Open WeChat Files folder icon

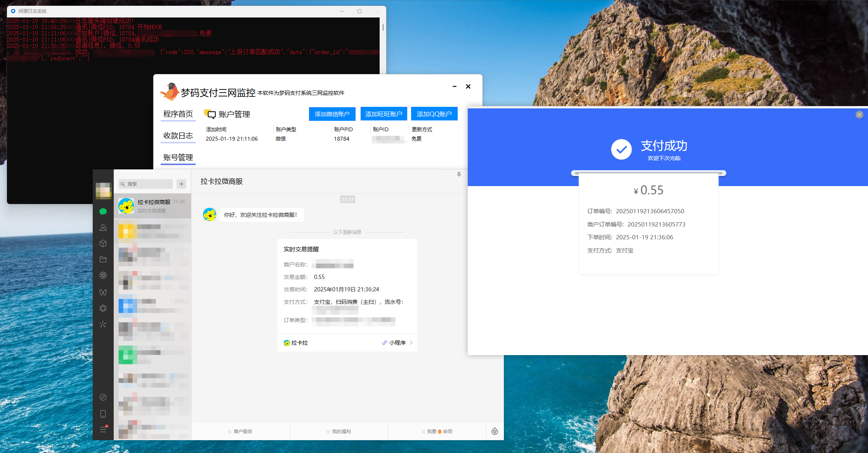(x=103, y=260)
